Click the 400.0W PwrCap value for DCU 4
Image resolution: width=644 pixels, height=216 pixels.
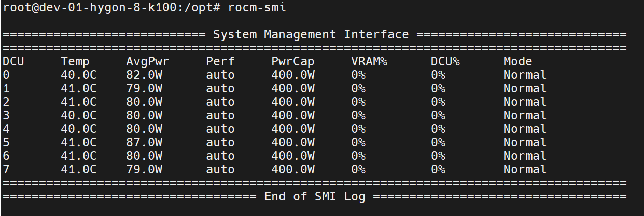coord(293,129)
